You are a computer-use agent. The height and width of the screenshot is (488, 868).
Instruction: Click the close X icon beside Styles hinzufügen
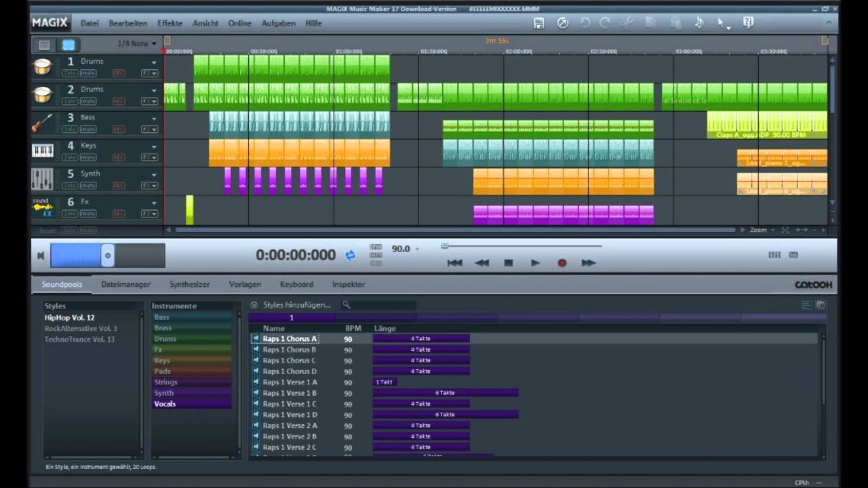(254, 305)
